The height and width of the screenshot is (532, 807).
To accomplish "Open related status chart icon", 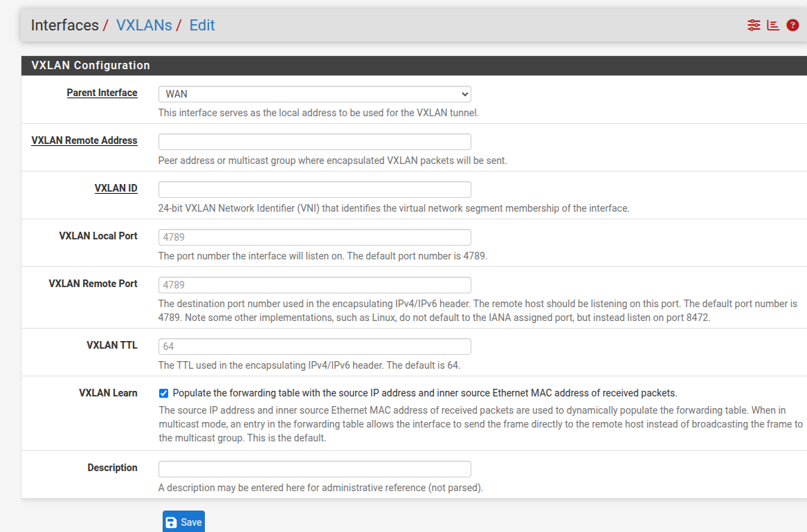I will (773, 26).
